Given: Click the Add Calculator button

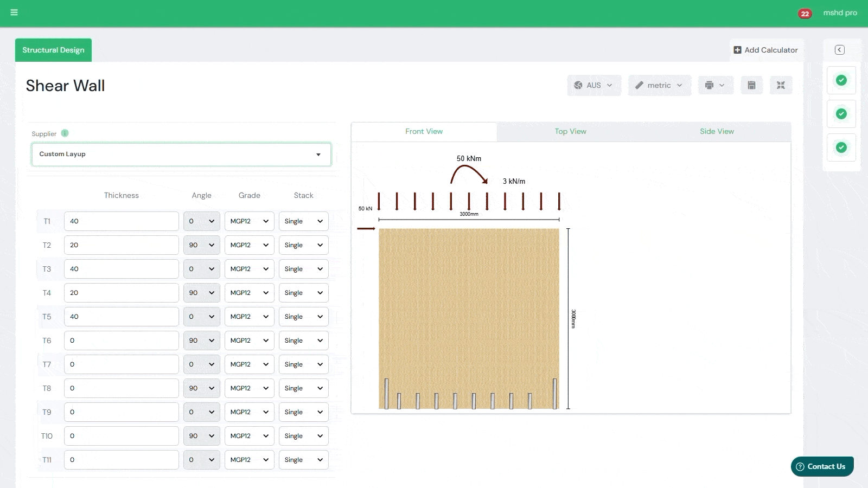Looking at the screenshot, I should [x=765, y=50].
